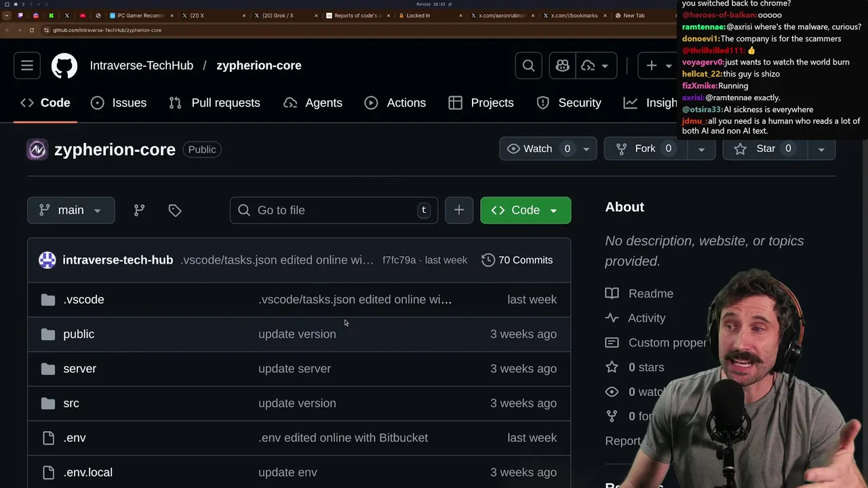
Task: Expand the Watch notifications dropdown arrow
Action: click(x=587, y=148)
